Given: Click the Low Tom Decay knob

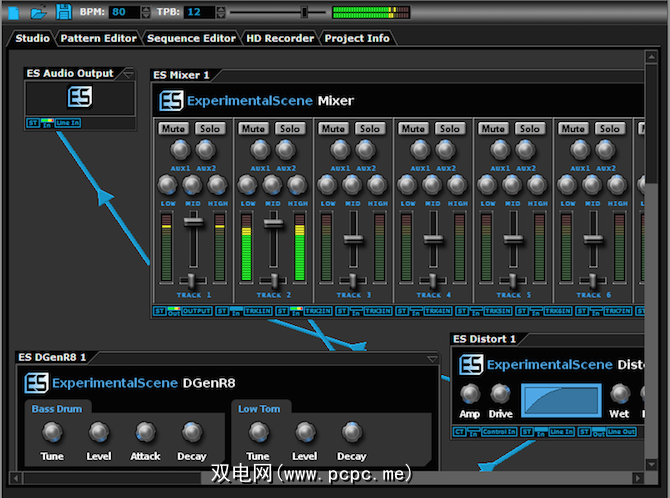Looking at the screenshot, I should [351, 432].
